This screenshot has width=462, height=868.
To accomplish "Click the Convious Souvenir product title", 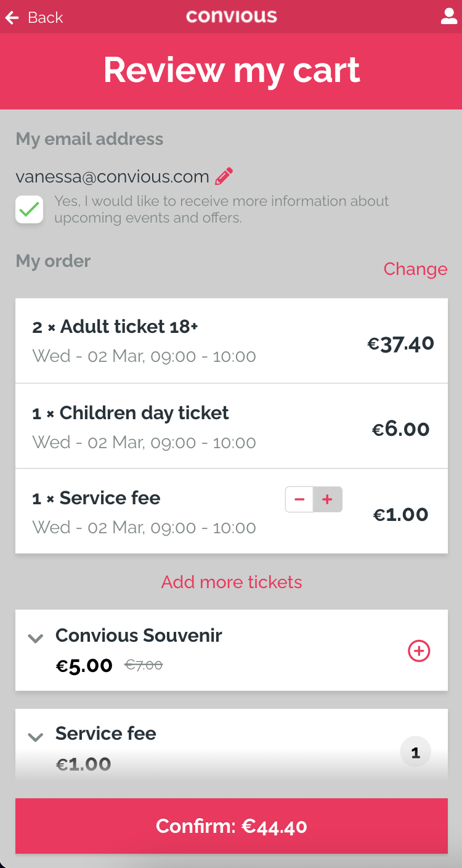I will (x=139, y=636).
